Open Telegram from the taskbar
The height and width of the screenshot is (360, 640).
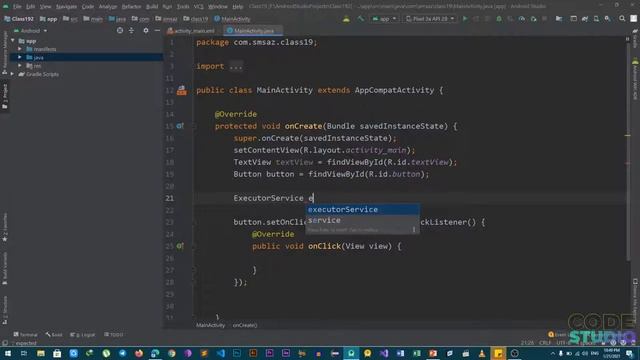(x=122, y=353)
